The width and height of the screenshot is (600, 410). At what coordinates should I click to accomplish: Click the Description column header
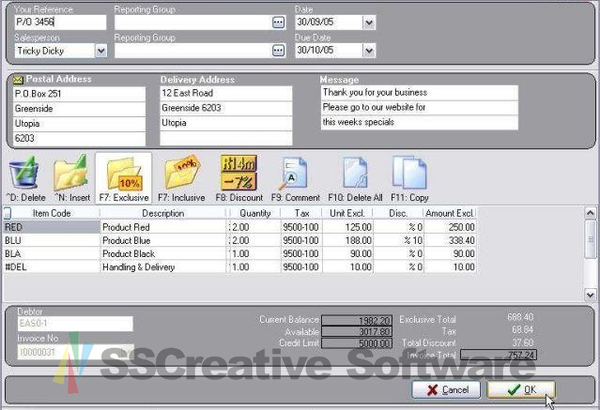(x=163, y=213)
